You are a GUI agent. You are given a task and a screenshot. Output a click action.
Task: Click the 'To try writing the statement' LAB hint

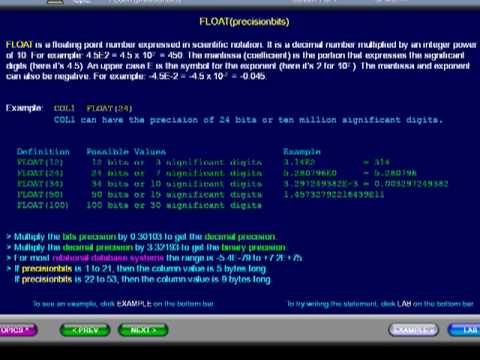coord(380,304)
